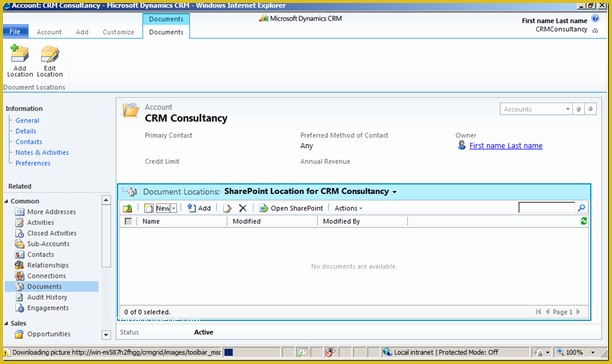This screenshot has height=364, width=612.
Task: Open the File tab
Action: 15,32
